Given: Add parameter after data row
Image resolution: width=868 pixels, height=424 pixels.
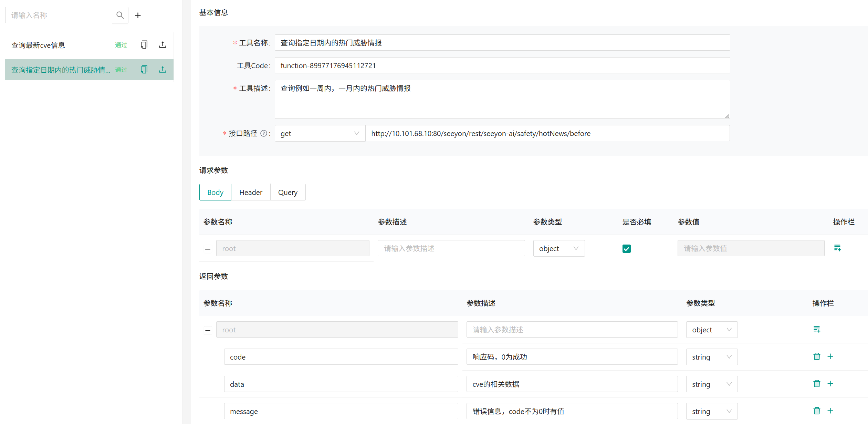Looking at the screenshot, I should (x=830, y=384).
